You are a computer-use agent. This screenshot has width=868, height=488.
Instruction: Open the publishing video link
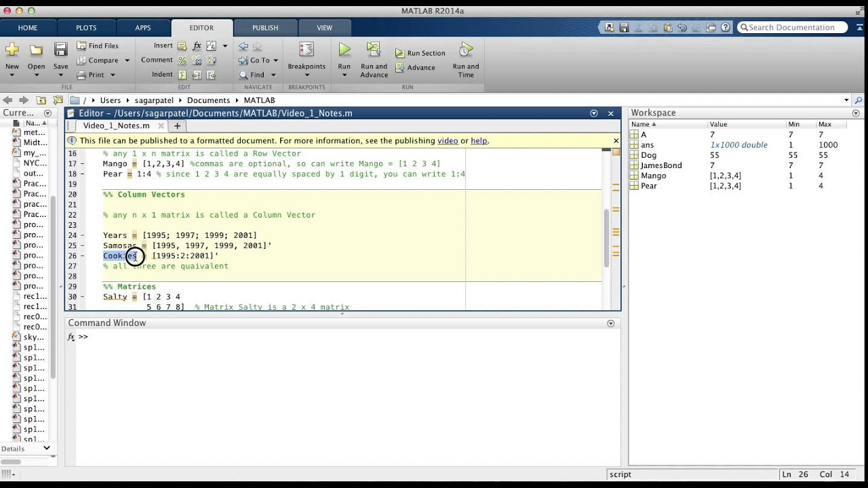point(448,141)
